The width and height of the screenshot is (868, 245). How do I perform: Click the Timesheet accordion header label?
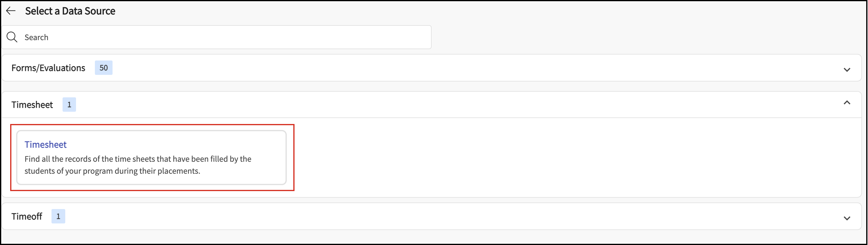pyautogui.click(x=32, y=105)
